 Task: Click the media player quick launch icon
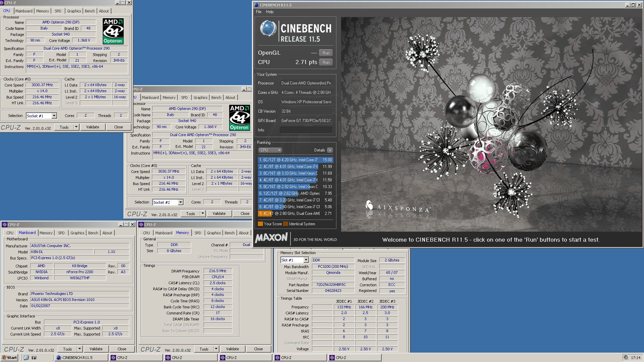(34, 358)
